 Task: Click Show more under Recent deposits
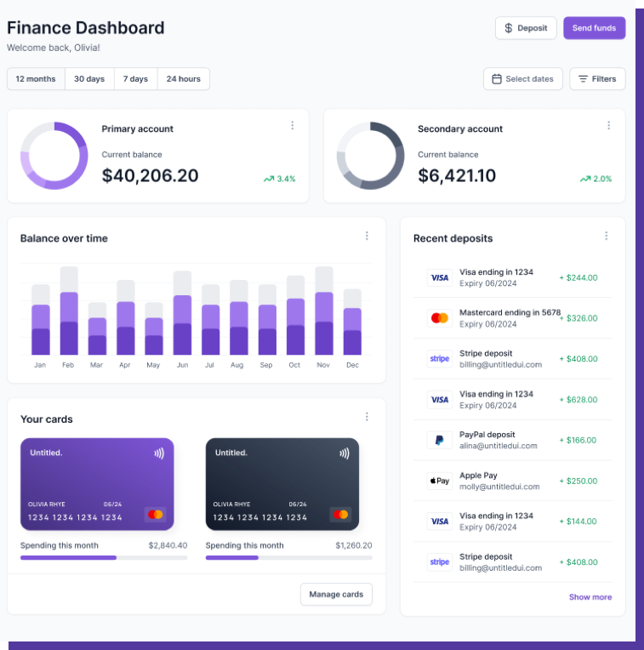tap(590, 597)
